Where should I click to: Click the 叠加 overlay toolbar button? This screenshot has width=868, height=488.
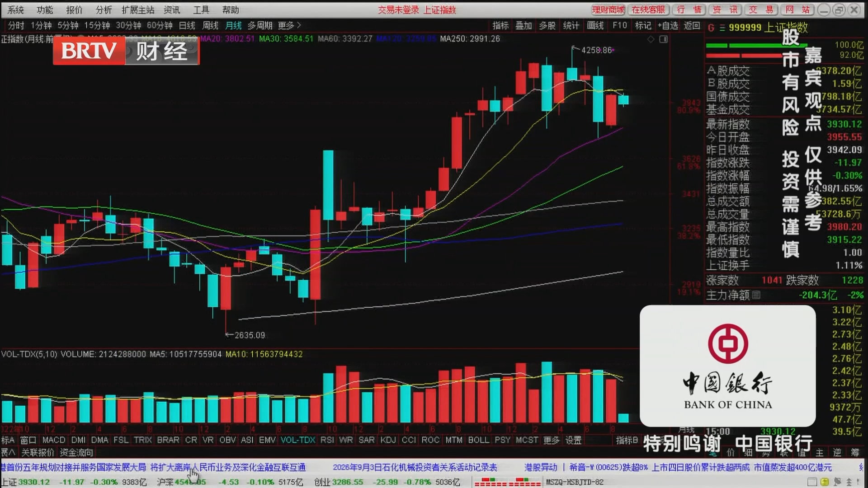pos(524,26)
